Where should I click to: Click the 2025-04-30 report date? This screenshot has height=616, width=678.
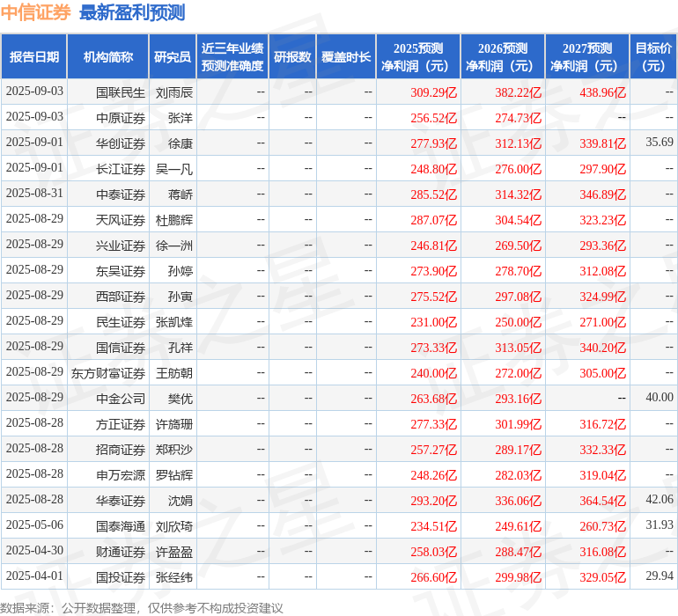pos(34,550)
